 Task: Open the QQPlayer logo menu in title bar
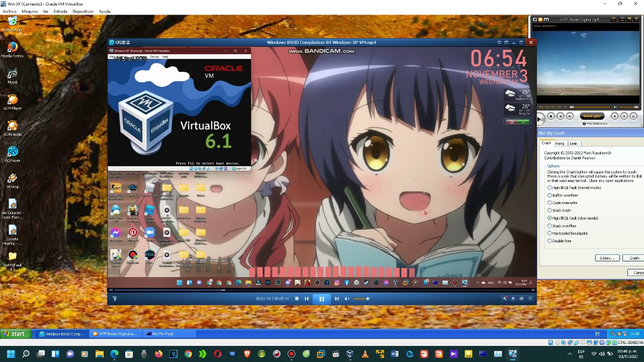pos(120,42)
